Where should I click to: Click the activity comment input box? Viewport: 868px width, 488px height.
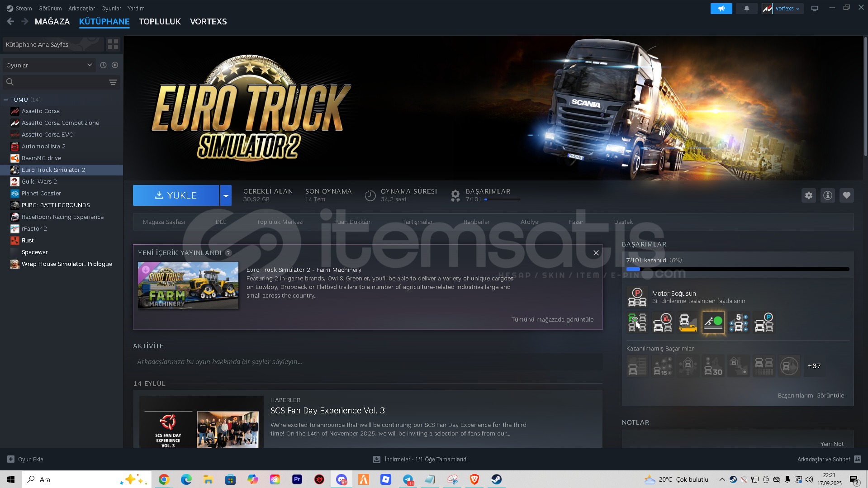coord(368,362)
